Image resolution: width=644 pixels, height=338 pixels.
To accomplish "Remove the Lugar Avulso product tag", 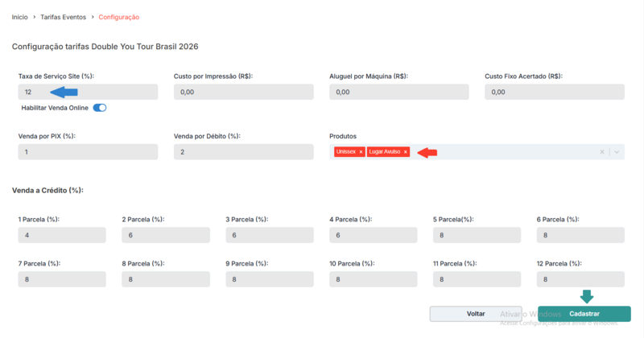I will tap(406, 152).
